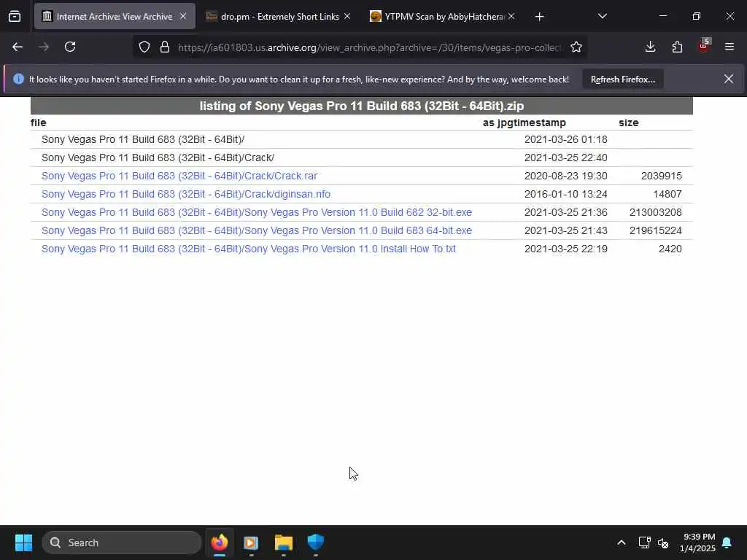Click the 'as jpgtimestamp' column header
Viewport: 747px width, 560px height.
524,122
